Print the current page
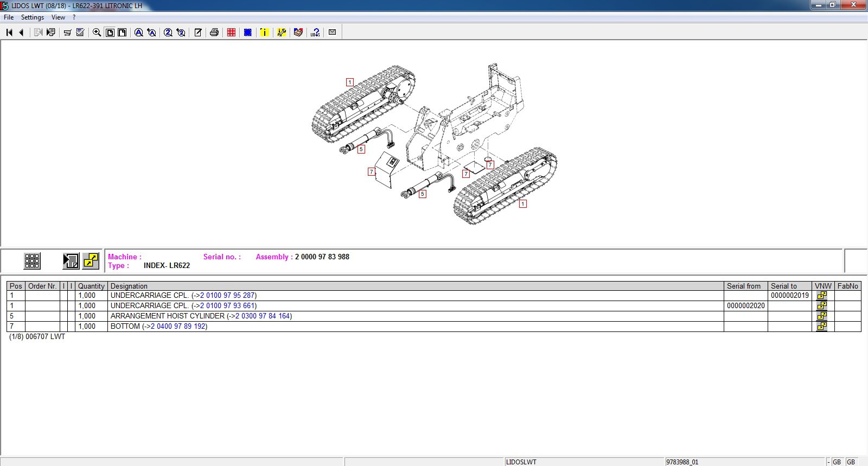868x466 pixels. (x=214, y=33)
